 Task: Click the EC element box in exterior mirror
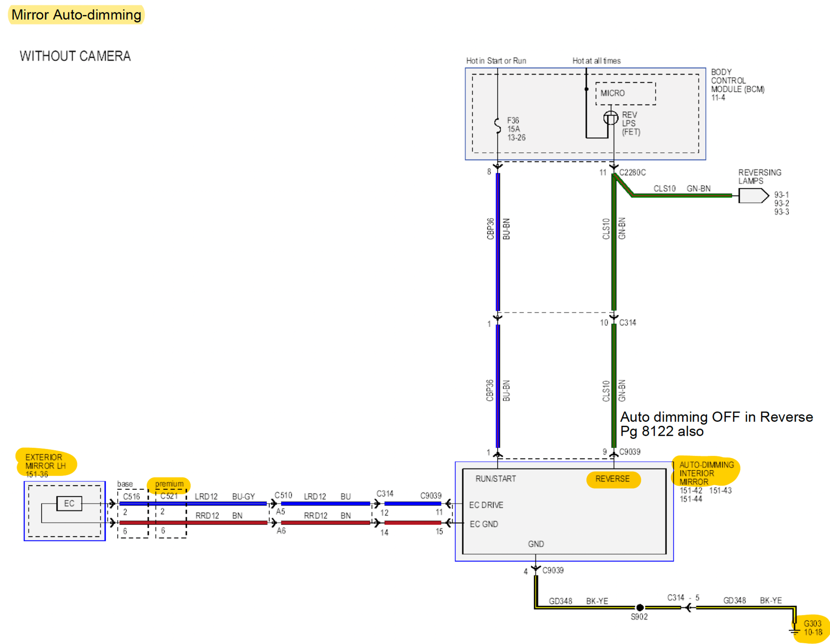coord(69,504)
